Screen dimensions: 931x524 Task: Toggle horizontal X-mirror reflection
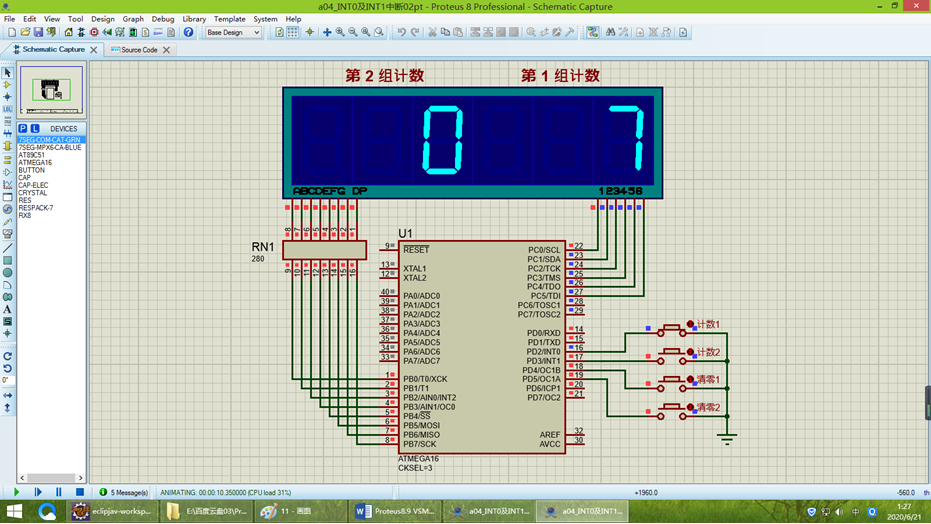7,395
